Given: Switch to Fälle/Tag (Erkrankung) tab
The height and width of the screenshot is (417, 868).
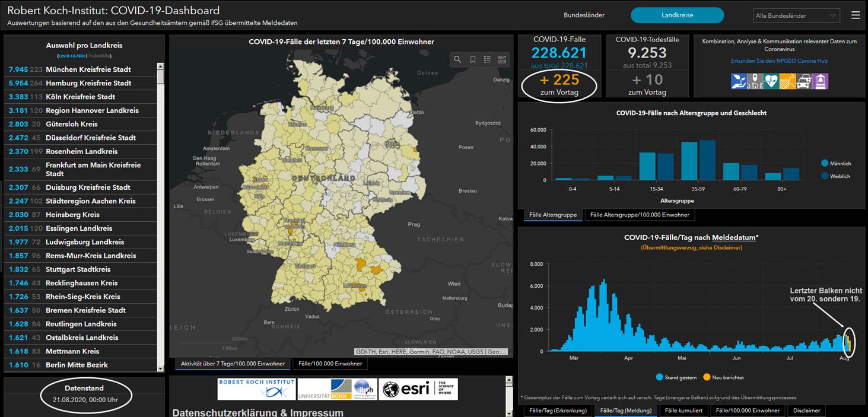Looking at the screenshot, I should point(558,410).
